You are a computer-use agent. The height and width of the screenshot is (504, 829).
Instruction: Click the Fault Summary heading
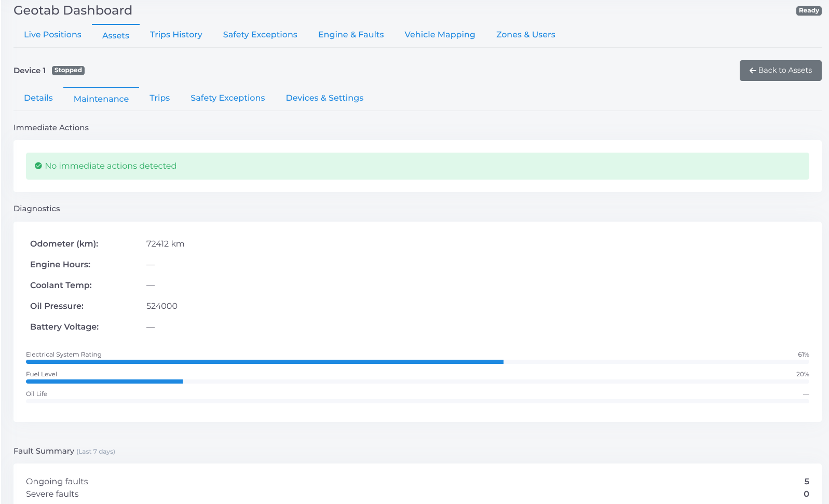click(x=44, y=451)
